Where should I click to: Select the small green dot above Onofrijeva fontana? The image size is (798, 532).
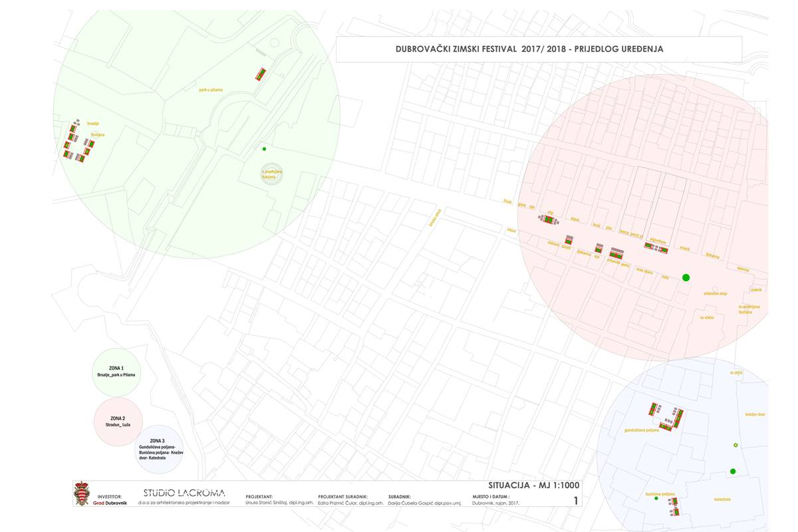point(264,149)
